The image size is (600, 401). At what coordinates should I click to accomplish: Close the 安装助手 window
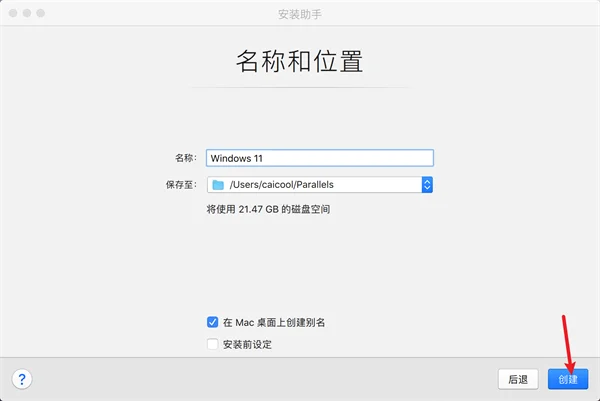[13, 13]
